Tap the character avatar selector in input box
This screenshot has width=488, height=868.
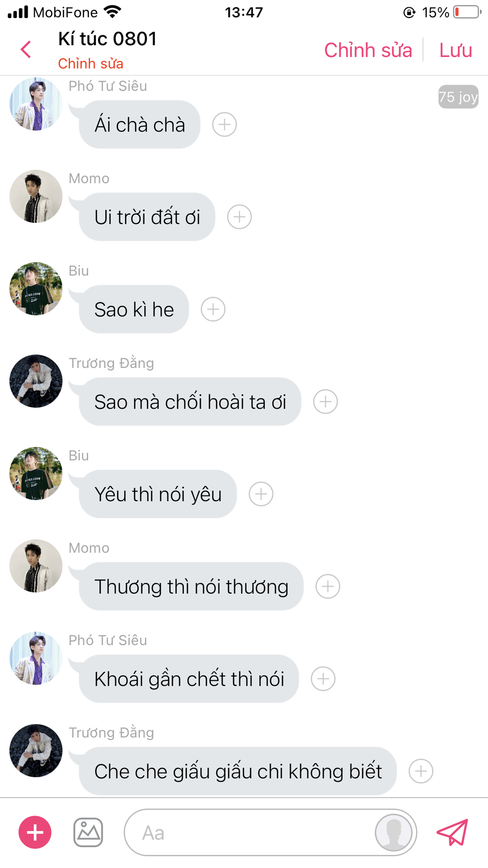tap(394, 832)
